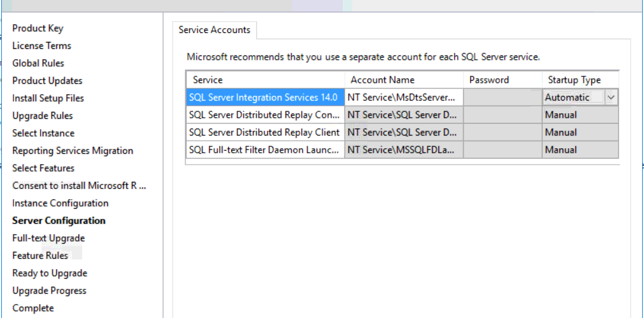Image resolution: width=644 pixels, height=318 pixels.
Task: Click the Service column header
Action: point(208,79)
